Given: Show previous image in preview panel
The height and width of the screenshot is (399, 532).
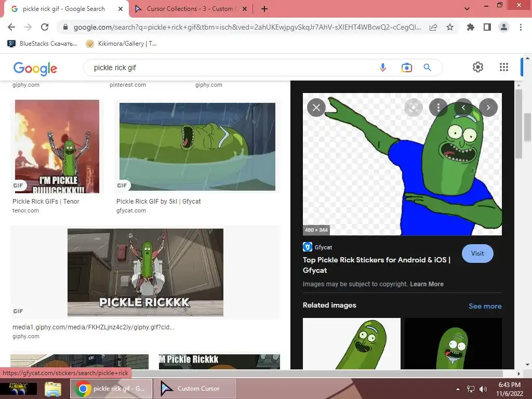Looking at the screenshot, I should click(x=463, y=108).
